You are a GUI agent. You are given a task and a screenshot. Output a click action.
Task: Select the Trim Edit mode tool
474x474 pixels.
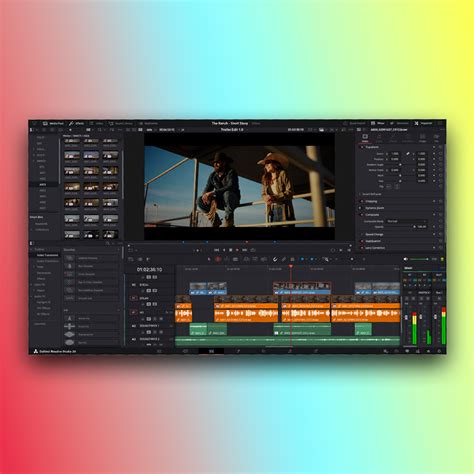click(x=218, y=259)
